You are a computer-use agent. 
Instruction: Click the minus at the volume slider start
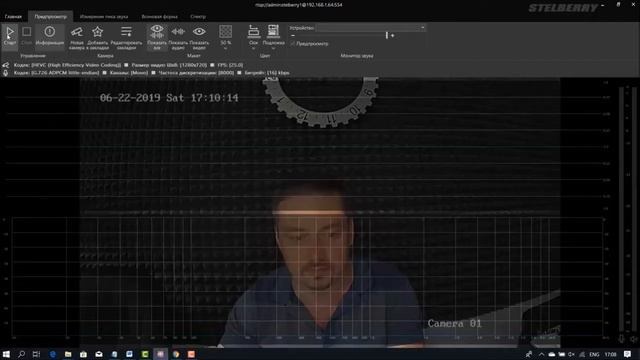click(293, 36)
